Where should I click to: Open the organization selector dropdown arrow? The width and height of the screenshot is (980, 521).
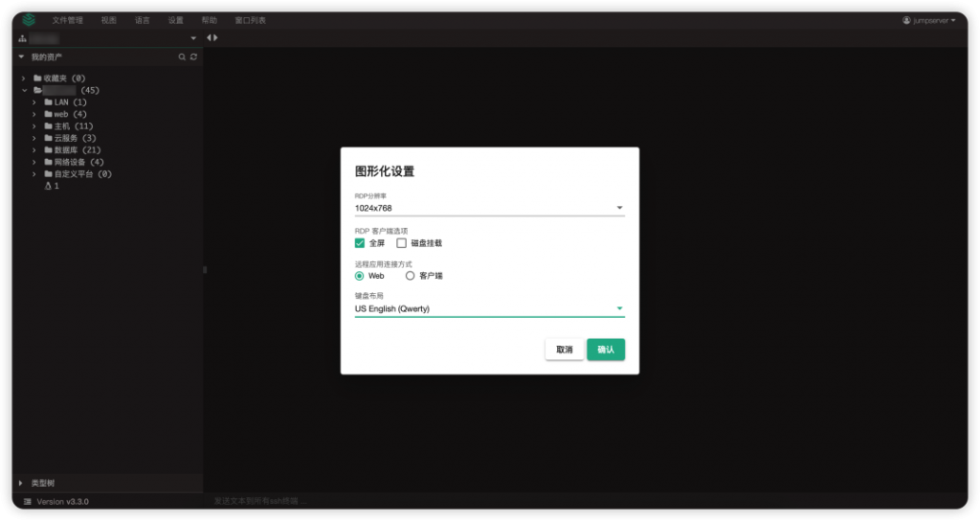193,38
